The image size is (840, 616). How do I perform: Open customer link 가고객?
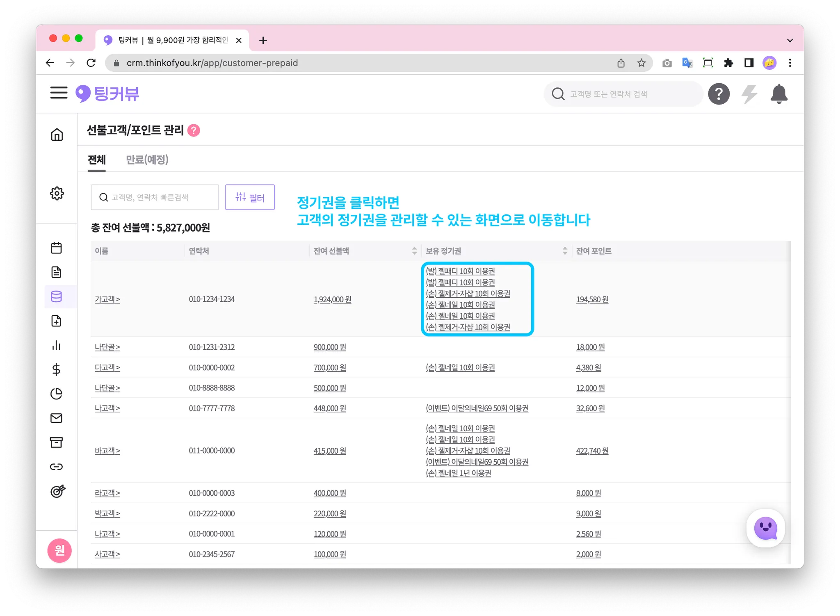point(107,299)
